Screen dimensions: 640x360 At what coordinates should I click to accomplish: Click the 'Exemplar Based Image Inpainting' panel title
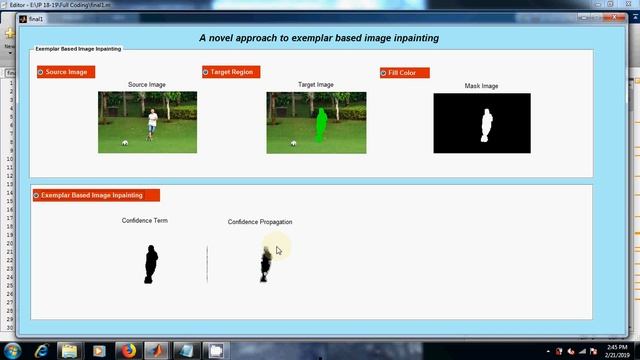tap(78, 49)
